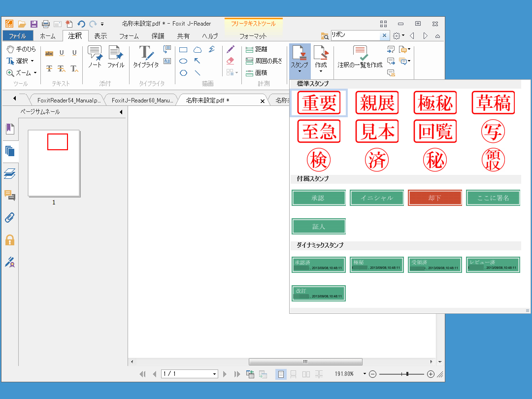Expand the ズーム tool dropdown arrow
The width and height of the screenshot is (532, 399).
pyautogui.click(x=35, y=73)
